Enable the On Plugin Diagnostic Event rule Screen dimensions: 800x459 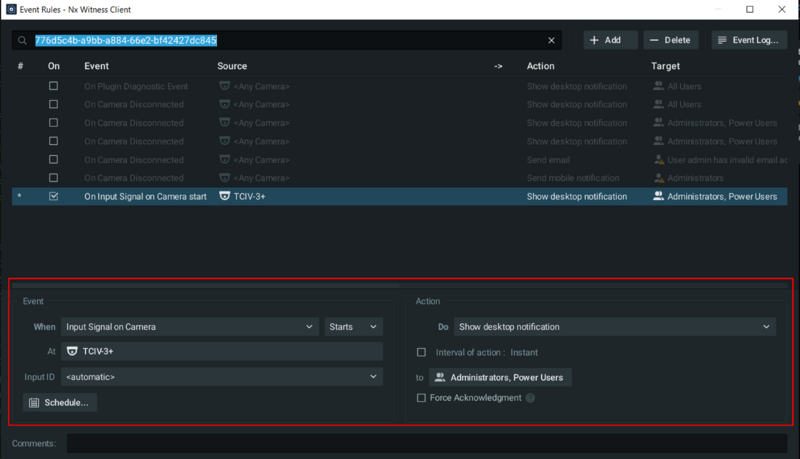point(54,86)
